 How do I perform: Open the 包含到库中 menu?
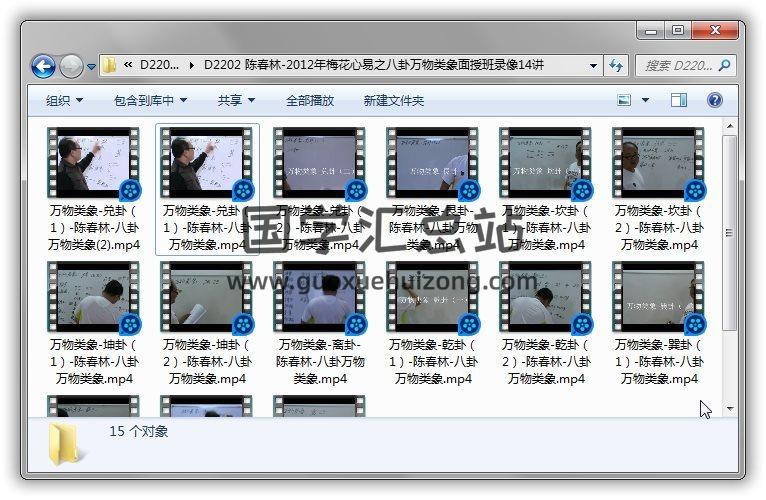click(150, 101)
